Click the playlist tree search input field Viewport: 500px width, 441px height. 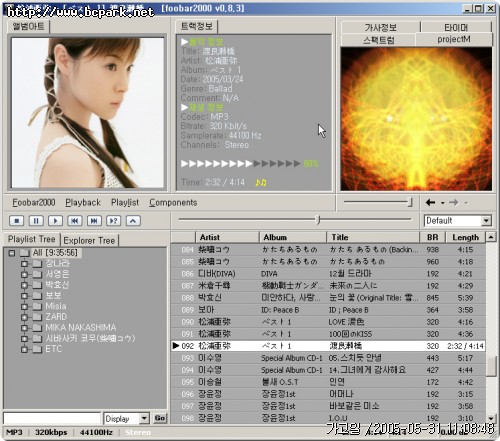52,418
